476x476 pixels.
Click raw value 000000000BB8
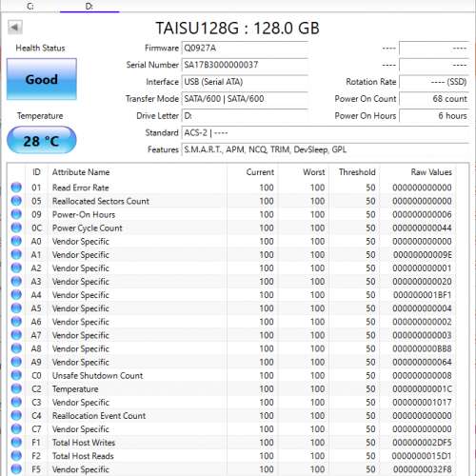coord(422,348)
